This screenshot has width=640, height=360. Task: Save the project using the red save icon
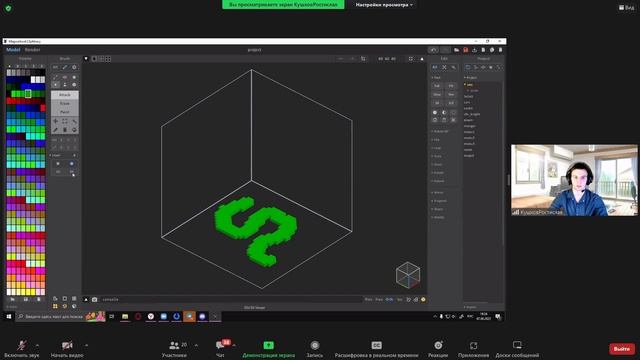(x=466, y=50)
